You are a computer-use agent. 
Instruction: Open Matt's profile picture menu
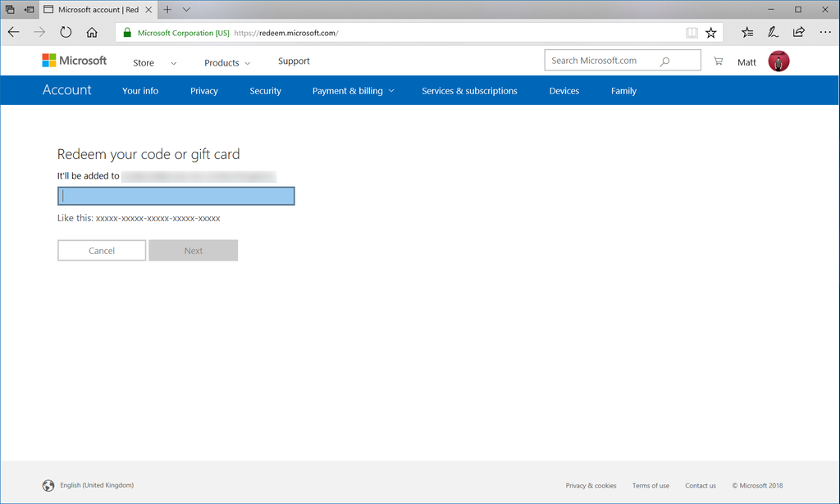point(778,61)
